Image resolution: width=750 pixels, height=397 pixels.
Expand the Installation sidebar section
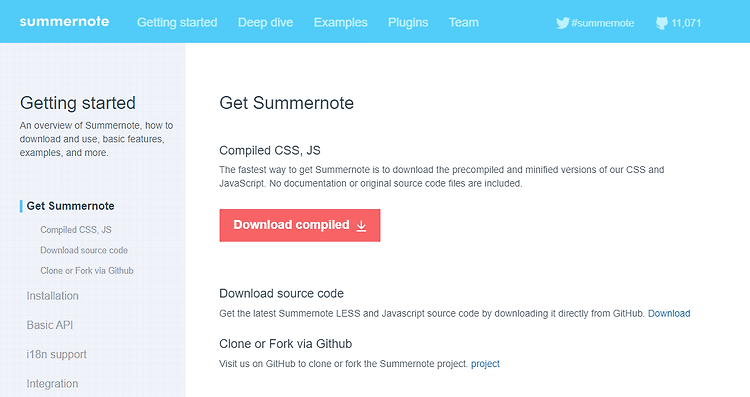pyautogui.click(x=53, y=296)
